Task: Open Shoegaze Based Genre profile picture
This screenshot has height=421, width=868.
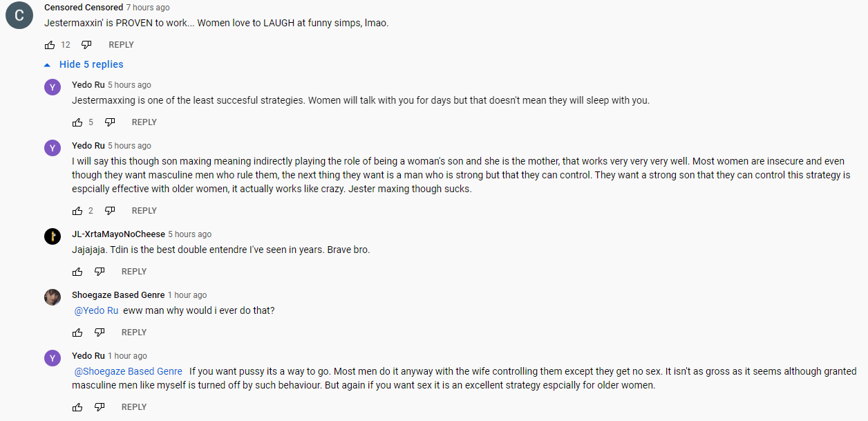Action: [x=53, y=297]
